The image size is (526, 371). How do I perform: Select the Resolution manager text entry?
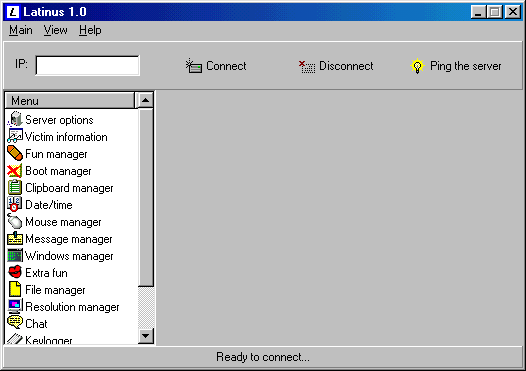(72, 307)
